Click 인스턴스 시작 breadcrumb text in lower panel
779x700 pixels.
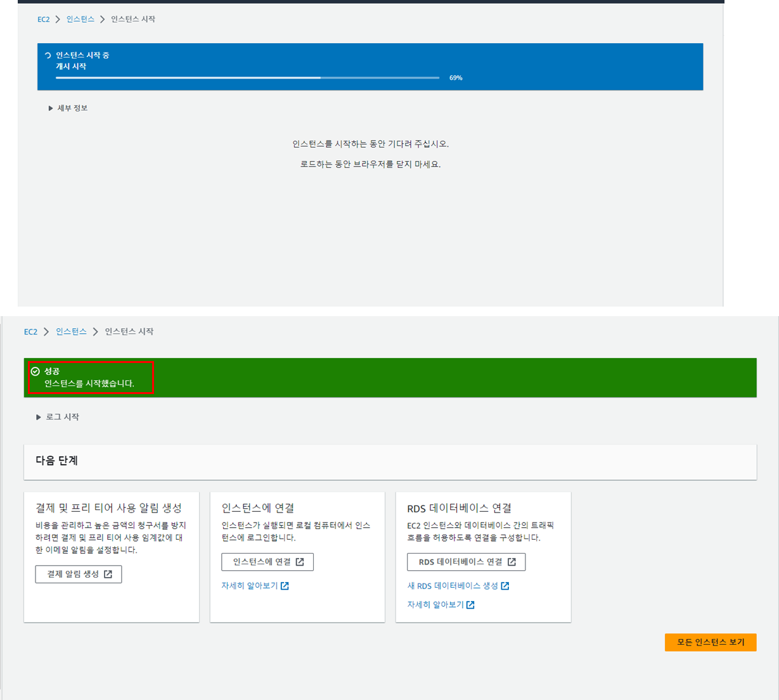129,332
